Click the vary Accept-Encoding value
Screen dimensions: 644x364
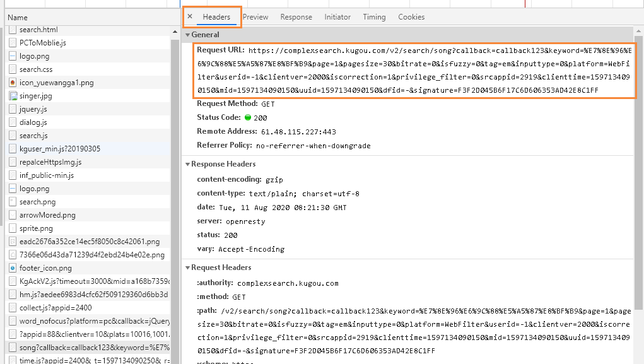point(252,249)
